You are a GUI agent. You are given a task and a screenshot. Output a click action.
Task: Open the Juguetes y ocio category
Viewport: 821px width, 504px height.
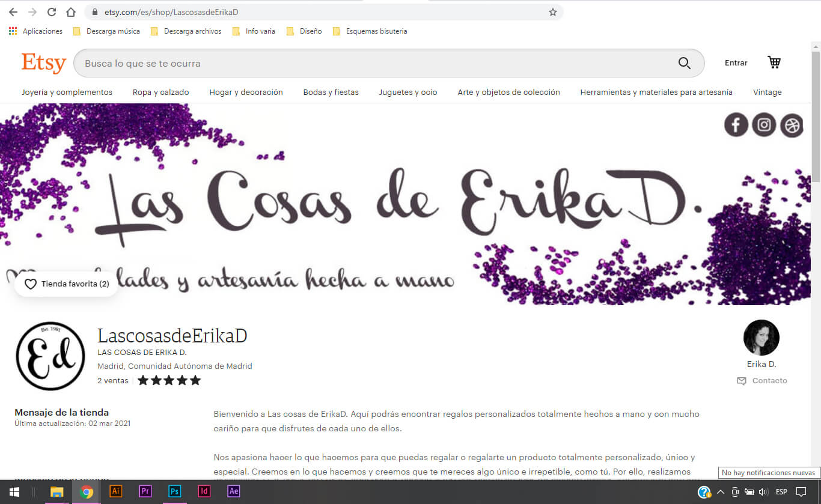point(408,92)
